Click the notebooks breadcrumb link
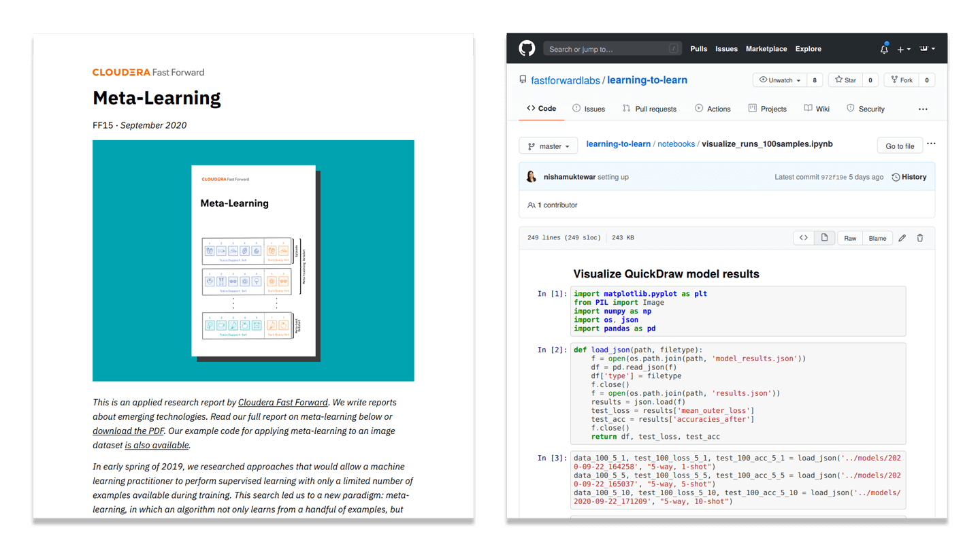 point(676,144)
